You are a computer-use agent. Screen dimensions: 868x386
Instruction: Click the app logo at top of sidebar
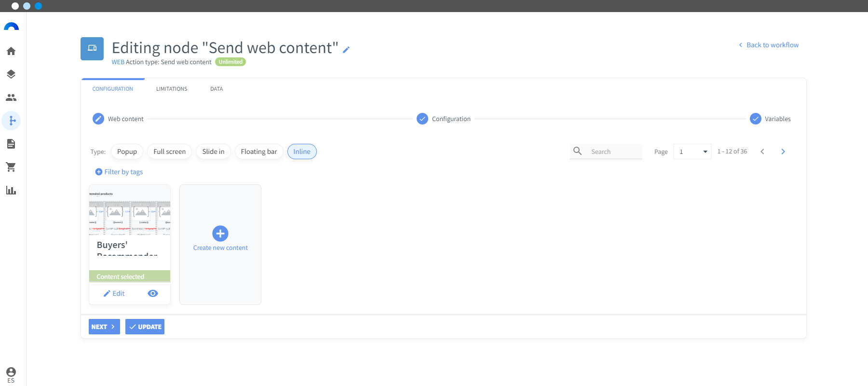[11, 27]
